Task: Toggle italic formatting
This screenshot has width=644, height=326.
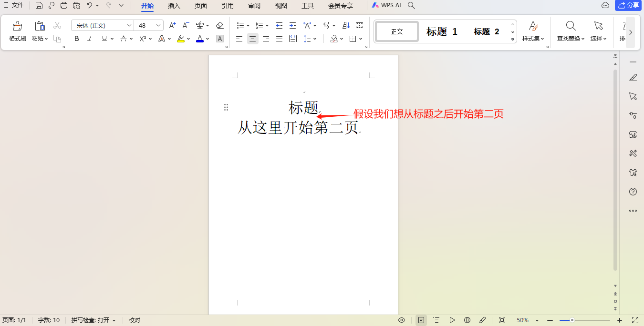Action: (x=90, y=39)
